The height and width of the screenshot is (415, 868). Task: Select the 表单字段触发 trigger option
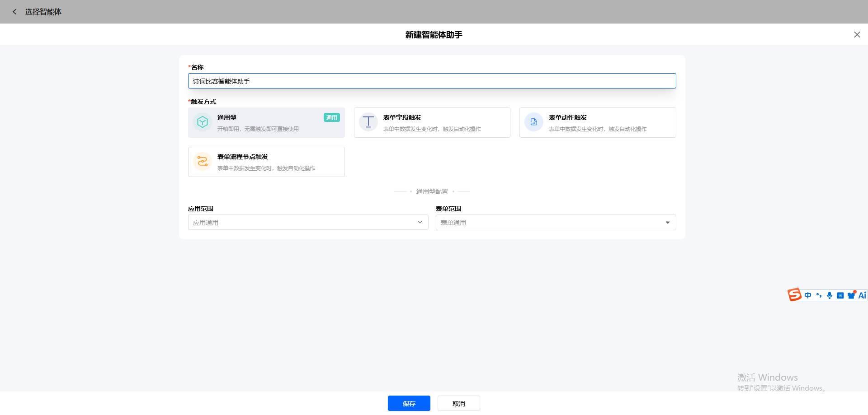[x=432, y=122]
